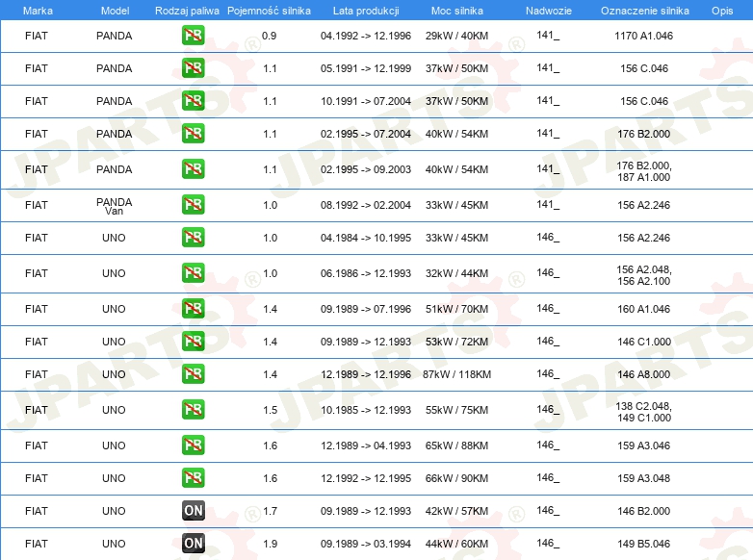753x560 pixels.
Task: Click the Pojemność silnika column header
Action: tap(269, 11)
